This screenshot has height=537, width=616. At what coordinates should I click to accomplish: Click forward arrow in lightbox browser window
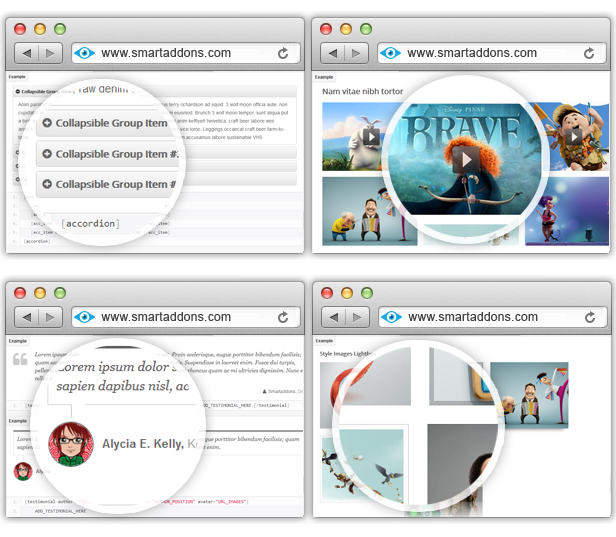358,317
